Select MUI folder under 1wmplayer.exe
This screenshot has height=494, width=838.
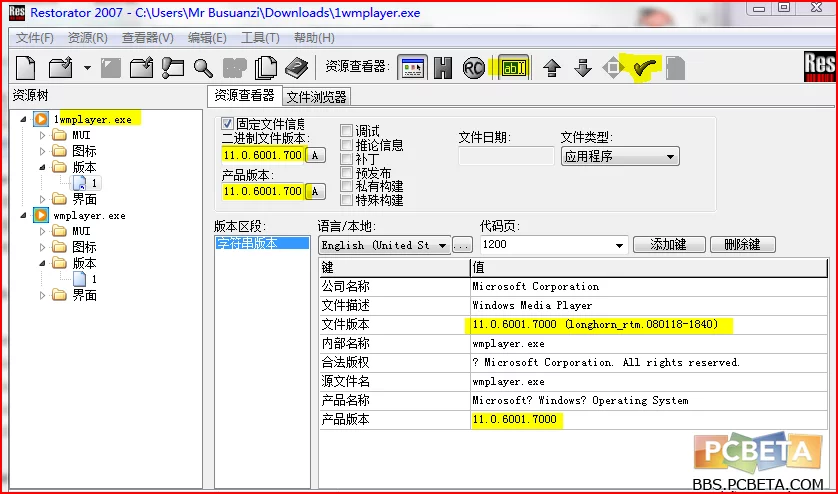[x=81, y=135]
